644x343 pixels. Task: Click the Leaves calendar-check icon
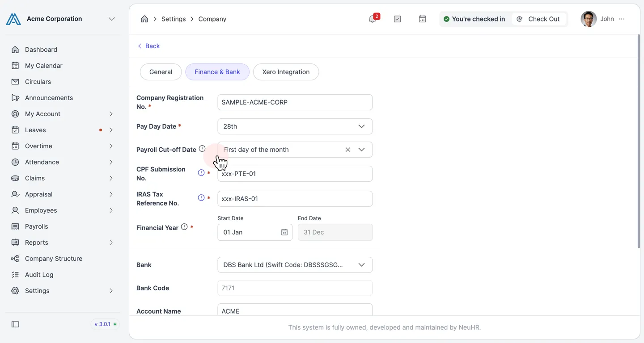15,130
